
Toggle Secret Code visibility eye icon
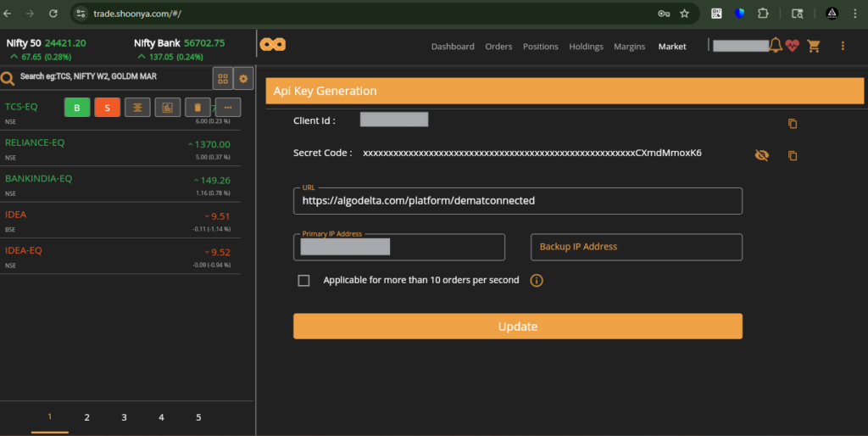pos(762,155)
